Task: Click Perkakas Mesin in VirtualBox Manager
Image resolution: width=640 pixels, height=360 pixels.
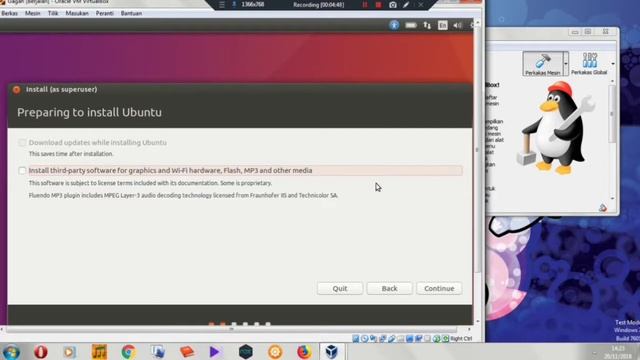Action: [x=542, y=64]
